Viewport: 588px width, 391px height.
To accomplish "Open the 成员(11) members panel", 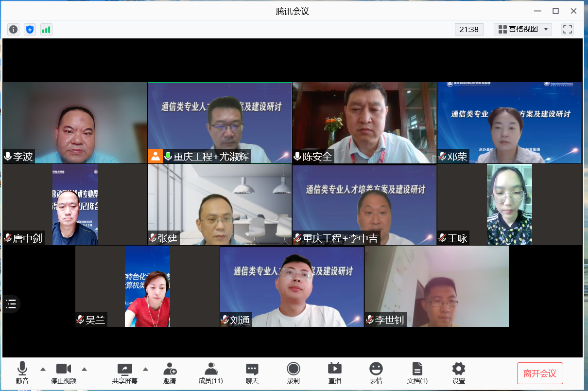I will click(x=211, y=373).
